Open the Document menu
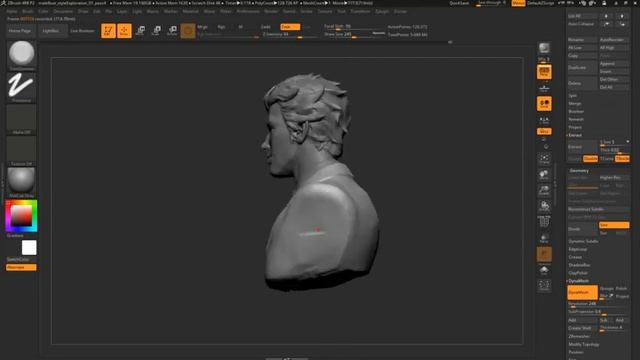This screenshot has height=360, width=640. click(63, 11)
